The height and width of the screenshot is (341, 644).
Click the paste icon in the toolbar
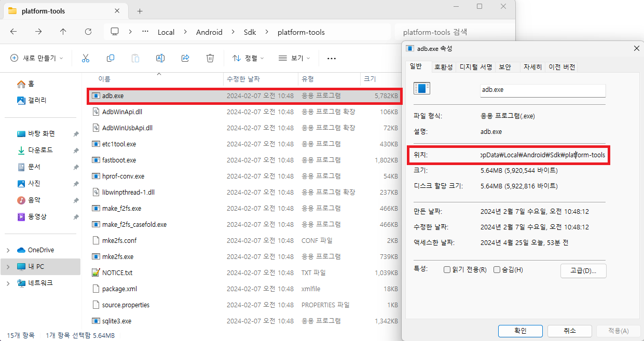(x=135, y=58)
